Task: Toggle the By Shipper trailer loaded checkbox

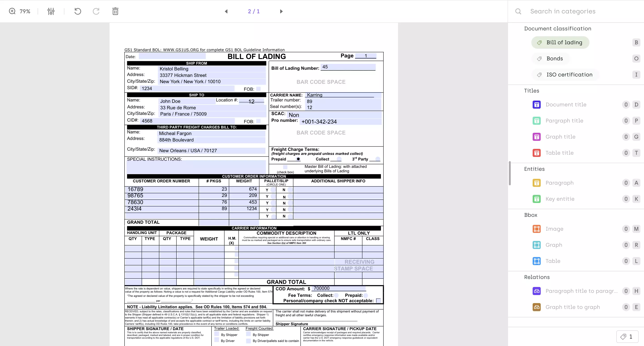Action: coord(217,335)
